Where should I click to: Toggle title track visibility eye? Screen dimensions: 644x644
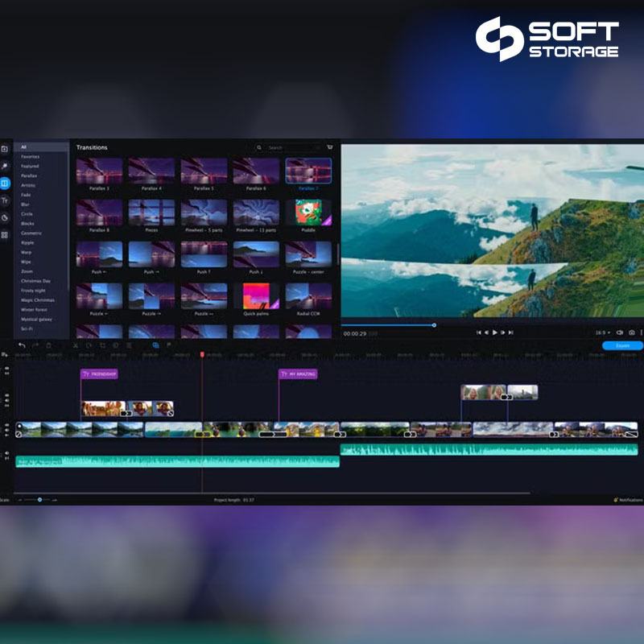(7, 369)
